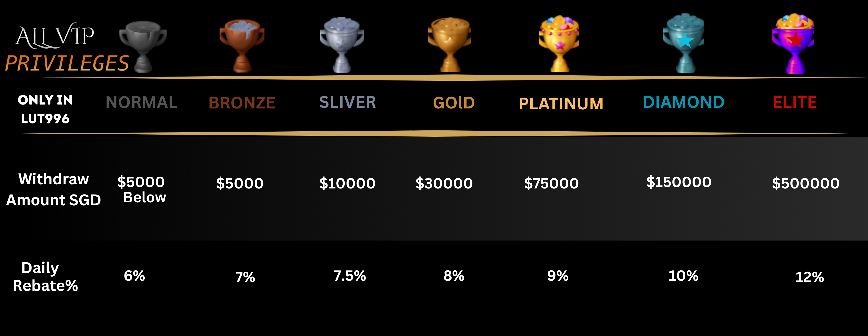Image resolution: width=868 pixels, height=336 pixels.
Task: Click the ONLY IN LUT996 text
Action: pos(45,109)
